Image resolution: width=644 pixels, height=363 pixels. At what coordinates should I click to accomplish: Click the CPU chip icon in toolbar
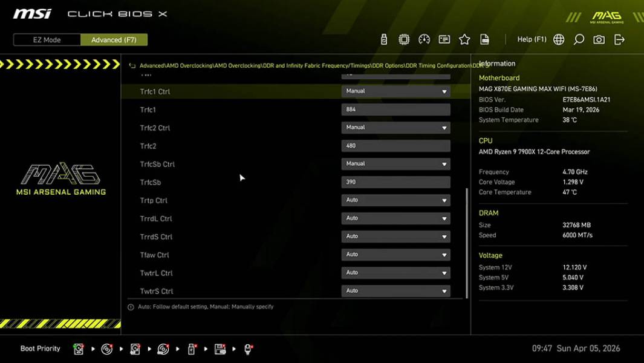point(403,39)
